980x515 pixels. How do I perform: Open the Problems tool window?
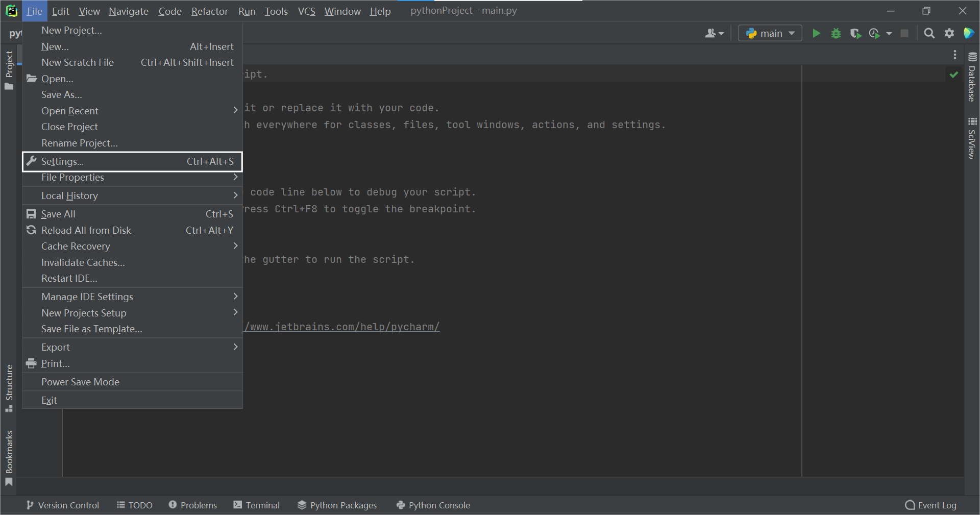[x=193, y=505]
